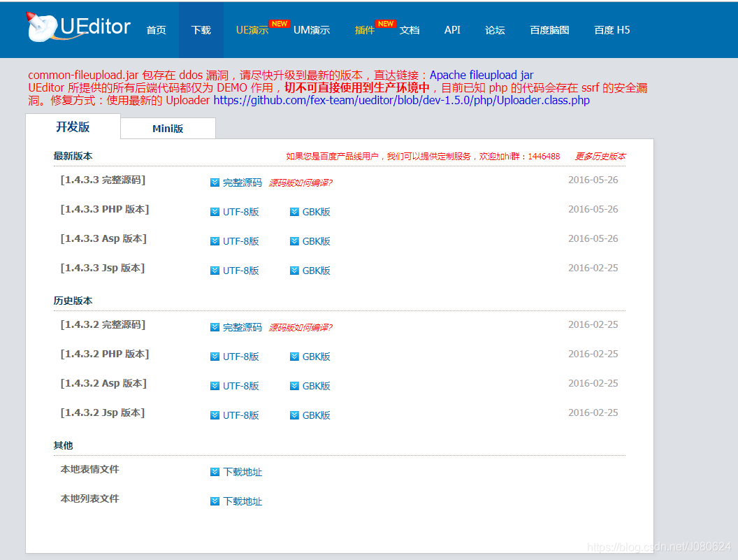738x560 pixels.
Task: Click GBK download icon in 1.4.3.2 PHP row
Action: coord(294,357)
